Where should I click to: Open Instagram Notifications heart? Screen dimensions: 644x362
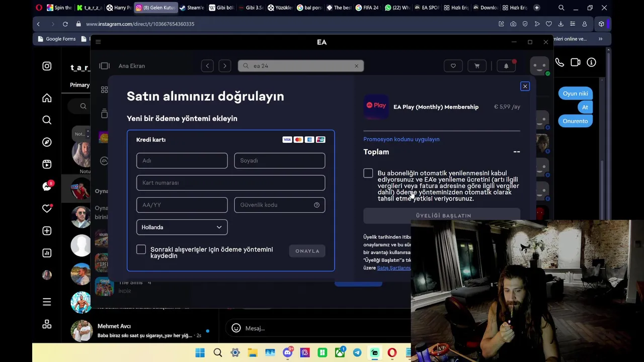pos(47,209)
